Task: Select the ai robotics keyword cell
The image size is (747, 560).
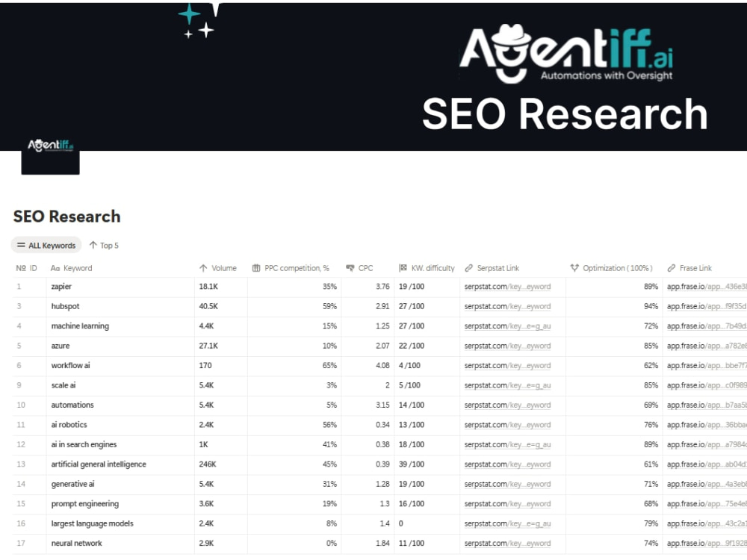Action: coord(120,425)
